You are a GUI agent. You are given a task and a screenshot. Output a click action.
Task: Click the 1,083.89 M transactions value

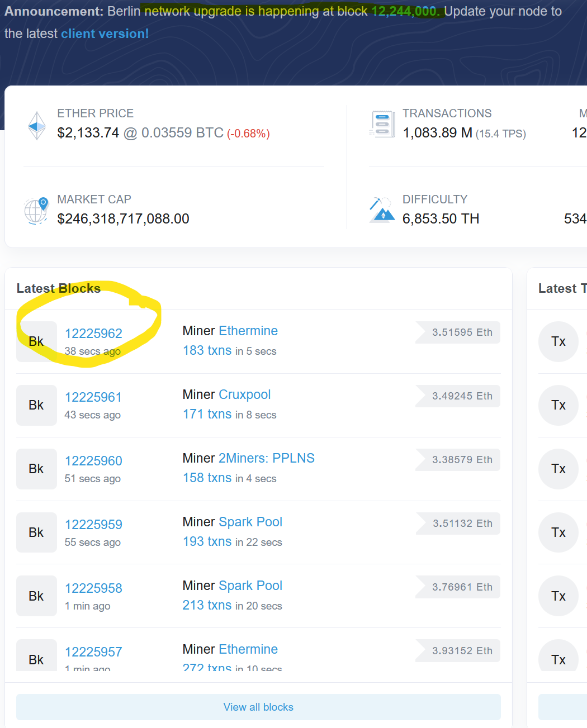coord(438,133)
